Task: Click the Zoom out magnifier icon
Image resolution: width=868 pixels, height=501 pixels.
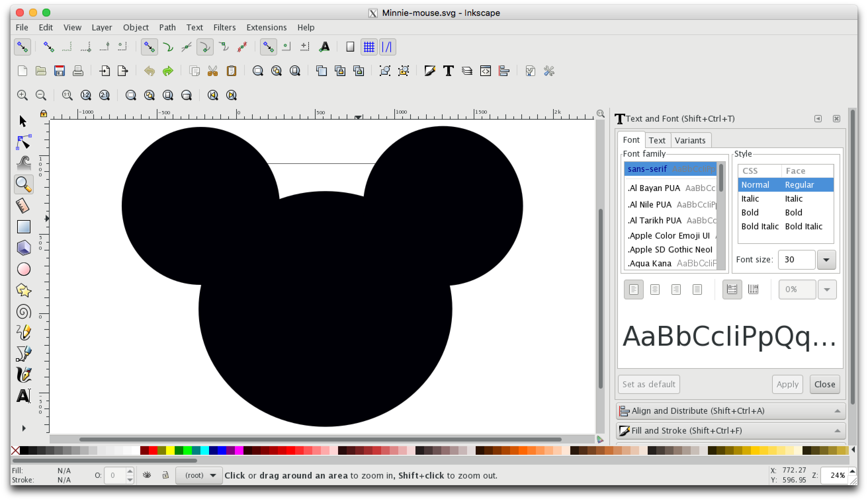Action: (41, 95)
